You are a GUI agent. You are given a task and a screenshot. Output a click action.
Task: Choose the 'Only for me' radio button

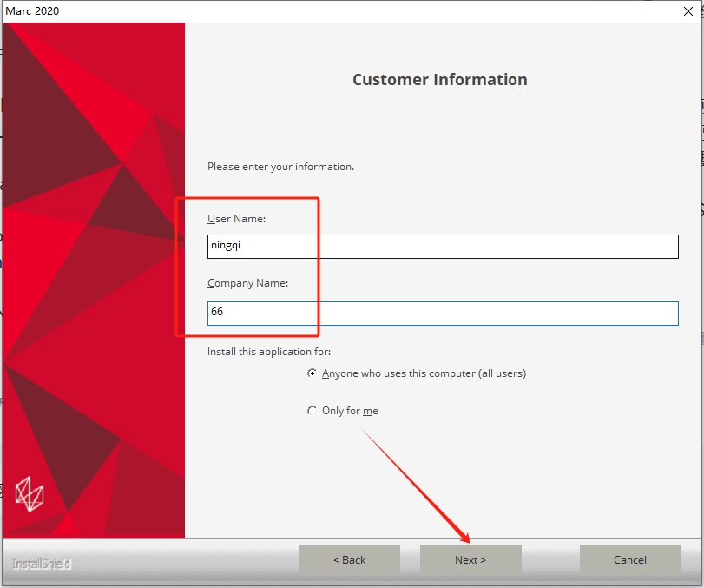point(313,411)
